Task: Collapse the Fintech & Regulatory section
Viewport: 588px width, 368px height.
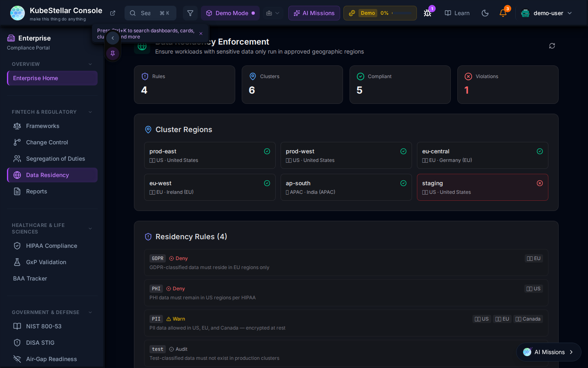Action: point(90,112)
